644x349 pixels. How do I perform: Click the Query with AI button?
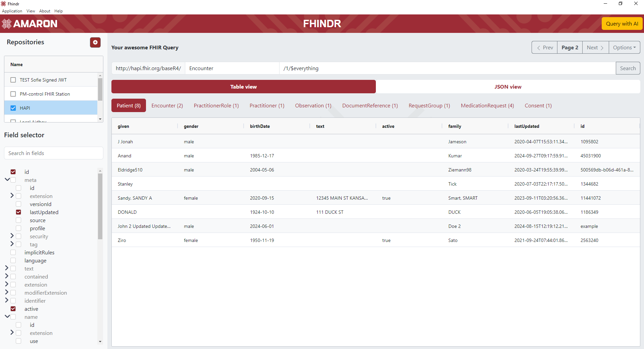622,23
